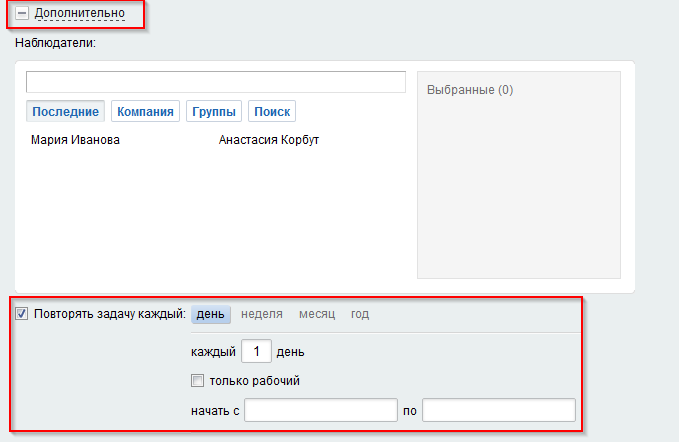The width and height of the screenshot is (679, 442).
Task: Open the Компания tab
Action: pyautogui.click(x=145, y=112)
